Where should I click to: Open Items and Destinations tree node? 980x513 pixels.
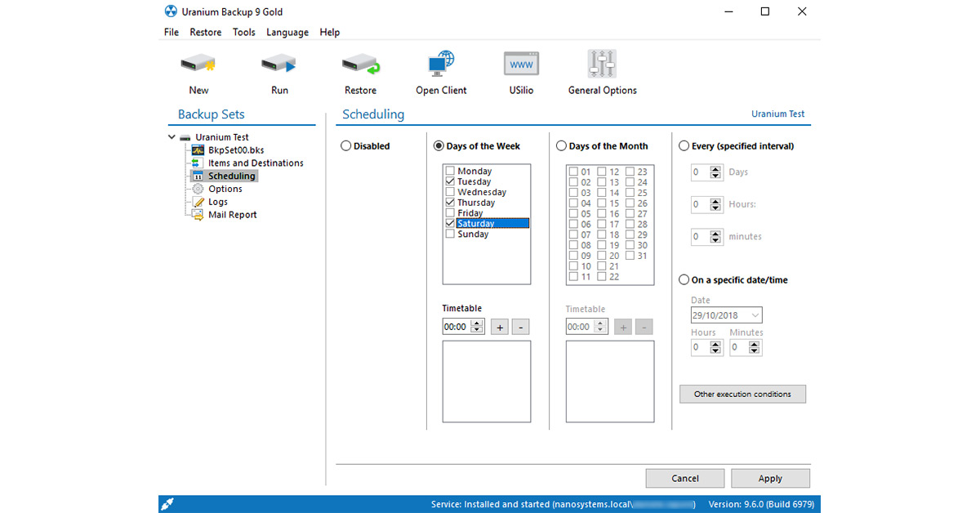coord(255,163)
